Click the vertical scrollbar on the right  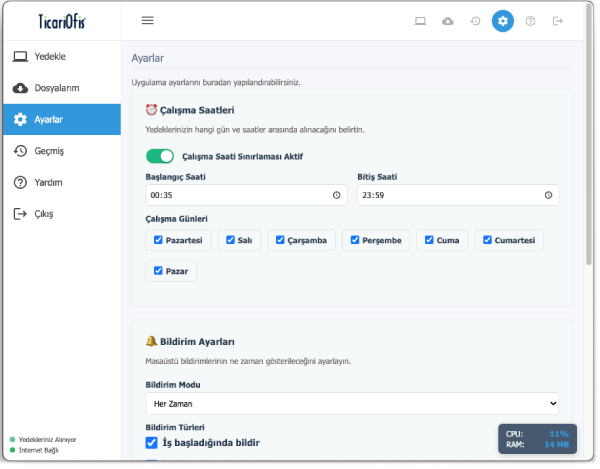[587, 160]
